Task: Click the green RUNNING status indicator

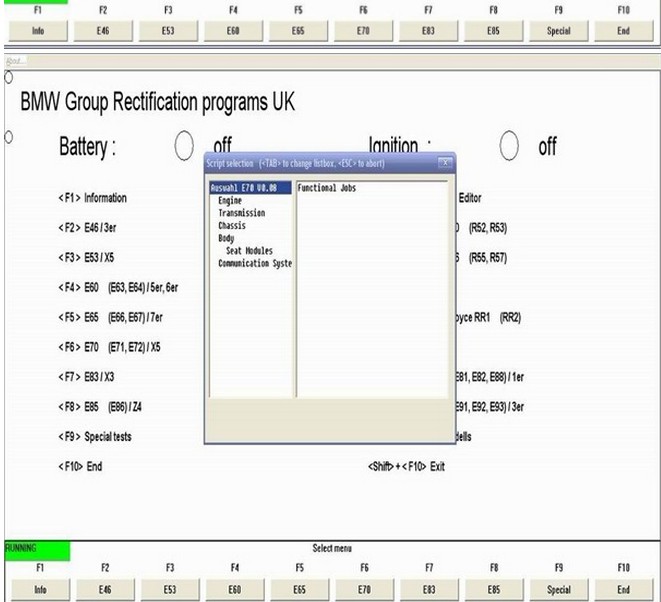Action: (37, 551)
